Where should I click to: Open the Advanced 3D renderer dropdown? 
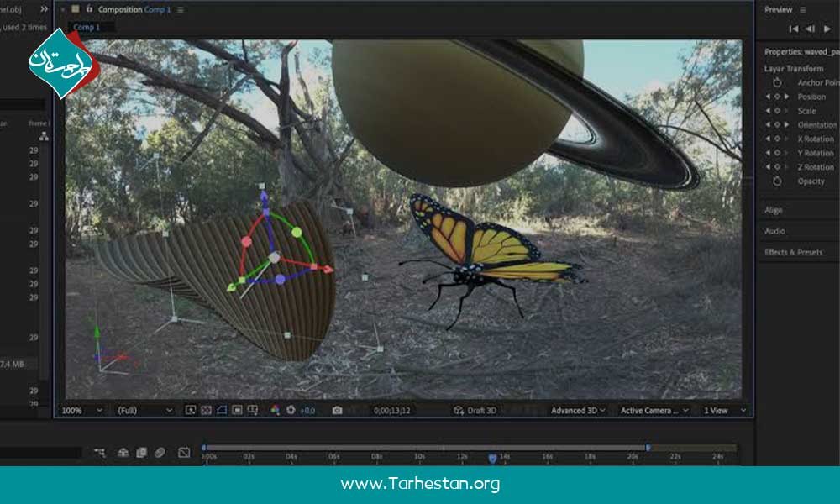pyautogui.click(x=578, y=411)
